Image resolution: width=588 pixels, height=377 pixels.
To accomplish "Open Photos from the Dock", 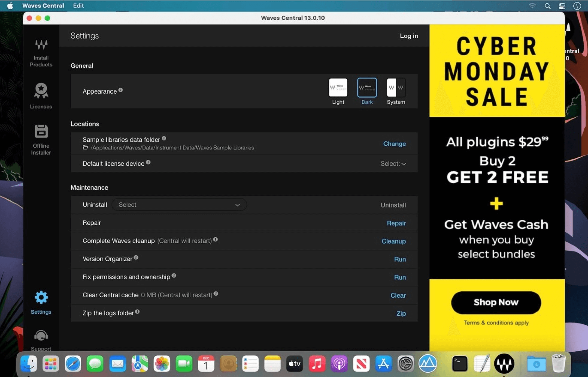I will (x=162, y=364).
